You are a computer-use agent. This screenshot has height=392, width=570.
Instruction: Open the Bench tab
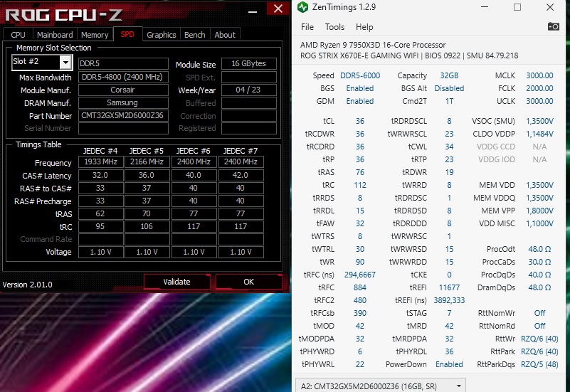(194, 35)
